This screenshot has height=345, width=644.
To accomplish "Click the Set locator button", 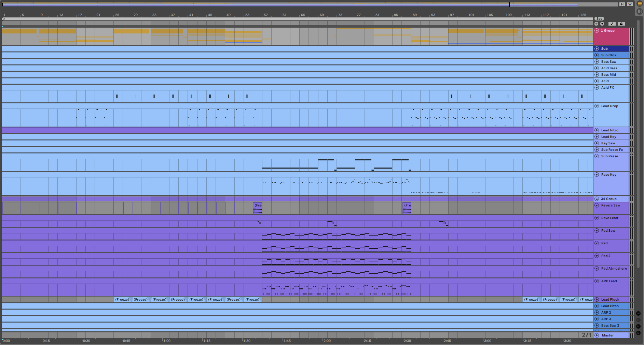I will click(599, 19).
